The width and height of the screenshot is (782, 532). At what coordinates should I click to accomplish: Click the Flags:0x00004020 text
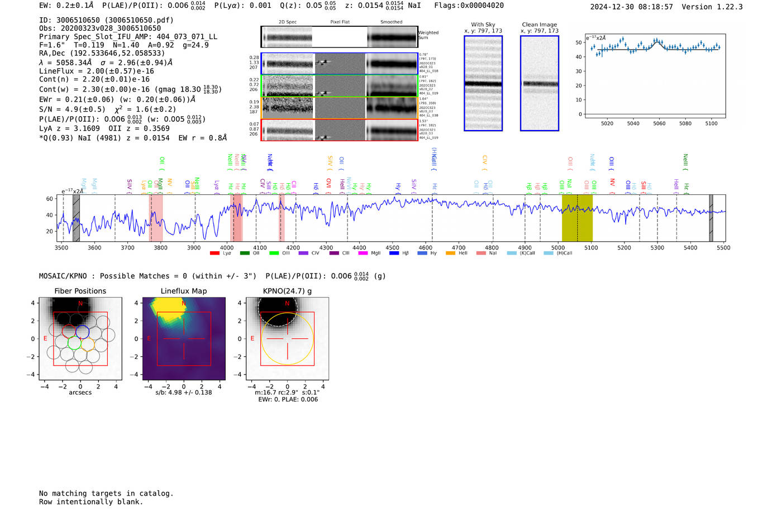(x=469, y=6)
